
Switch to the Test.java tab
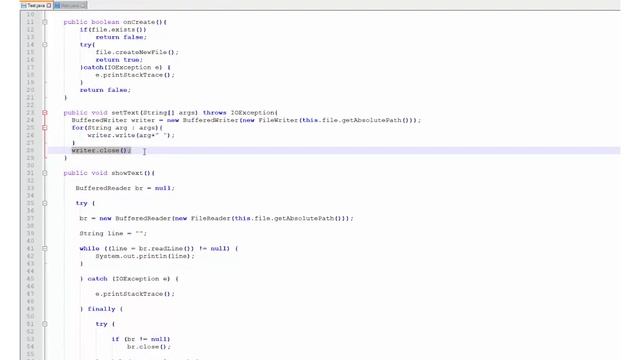point(36,5)
